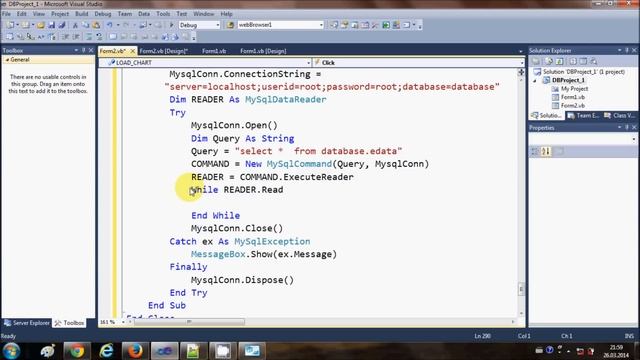Collapse the General toolbox group

click(7, 60)
